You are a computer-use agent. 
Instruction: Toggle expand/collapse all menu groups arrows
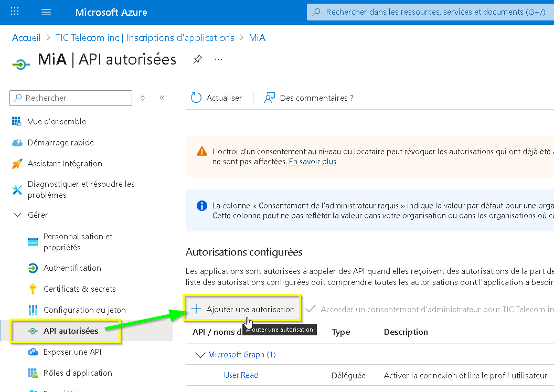143,98
